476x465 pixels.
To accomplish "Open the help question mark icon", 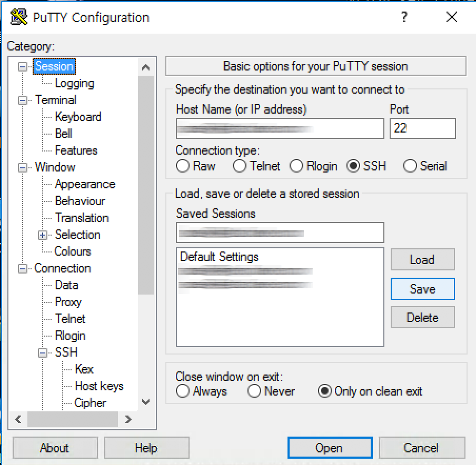I will pos(403,17).
